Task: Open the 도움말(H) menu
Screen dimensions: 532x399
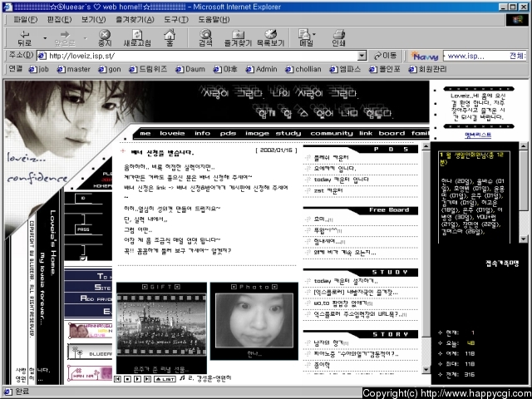Action: 214,20
